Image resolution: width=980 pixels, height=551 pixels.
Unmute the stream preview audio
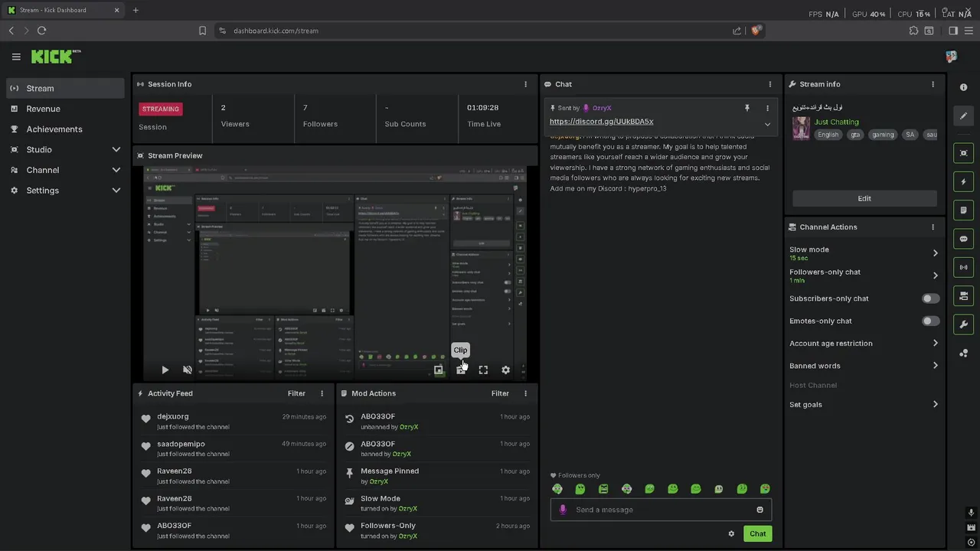(x=188, y=370)
